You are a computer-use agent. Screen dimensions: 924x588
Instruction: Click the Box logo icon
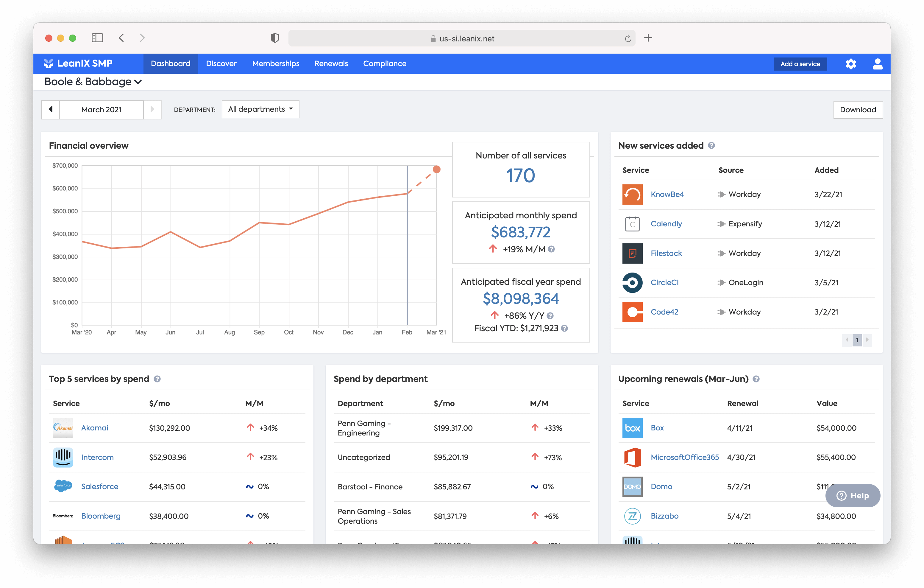(632, 428)
